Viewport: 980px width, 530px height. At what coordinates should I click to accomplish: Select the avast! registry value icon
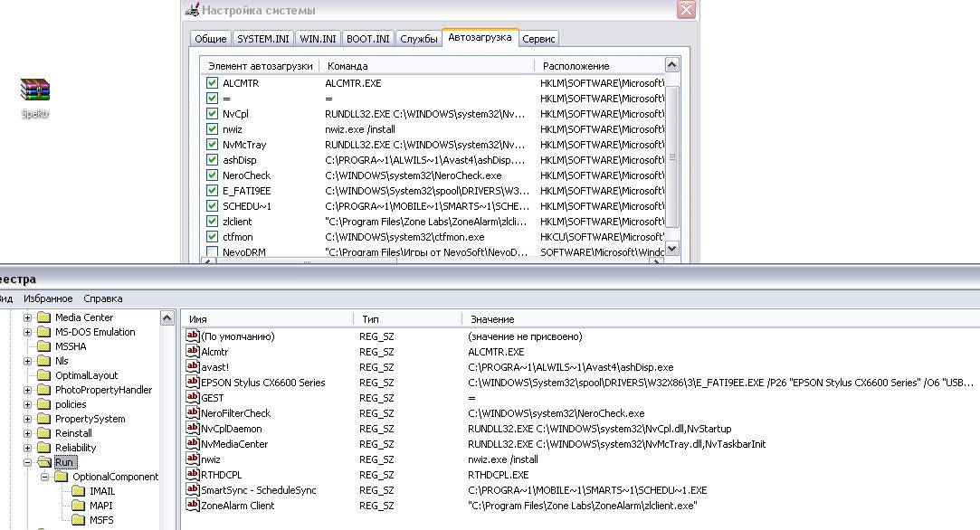[x=192, y=367]
